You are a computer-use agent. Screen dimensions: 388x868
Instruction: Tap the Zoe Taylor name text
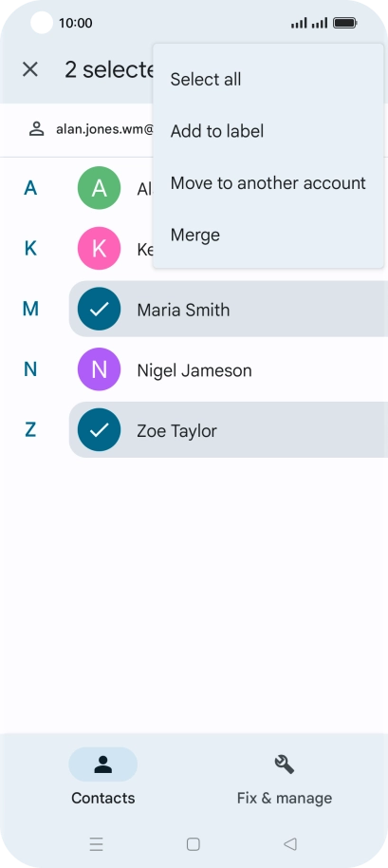(x=176, y=431)
